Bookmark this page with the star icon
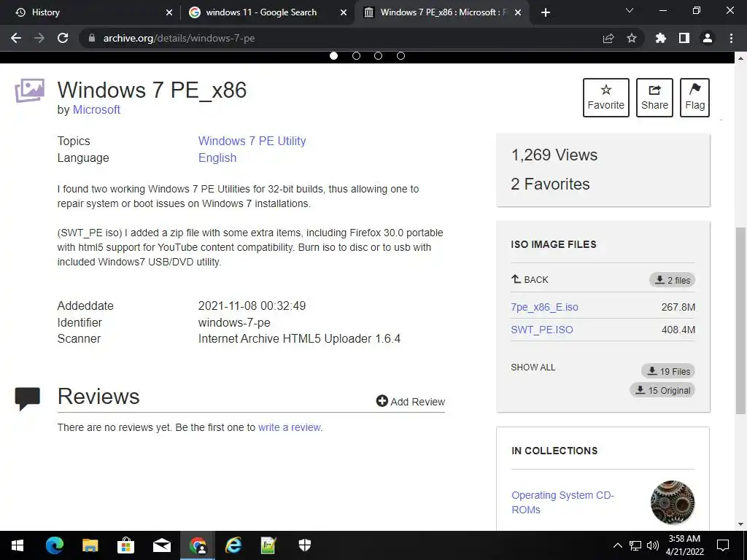 (x=632, y=38)
